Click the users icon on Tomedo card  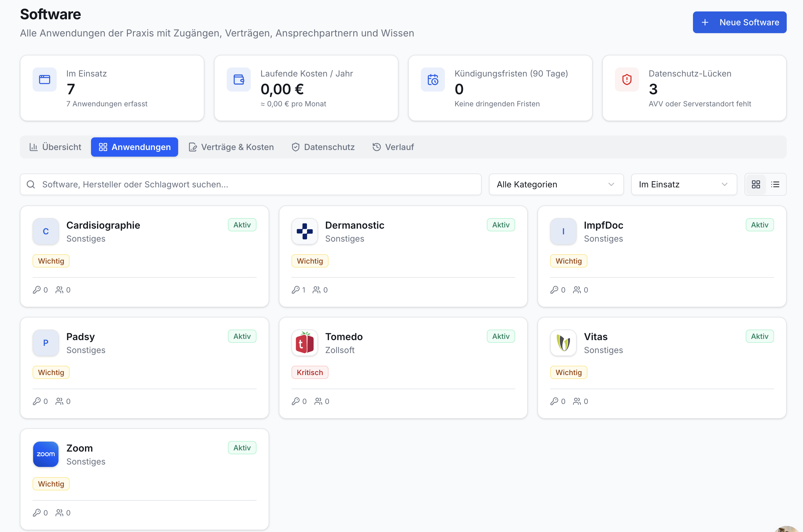click(x=318, y=401)
